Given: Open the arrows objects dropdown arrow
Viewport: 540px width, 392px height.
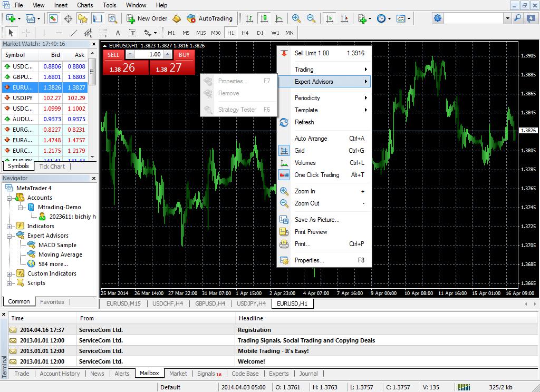Looking at the screenshot, I should tap(156, 33).
